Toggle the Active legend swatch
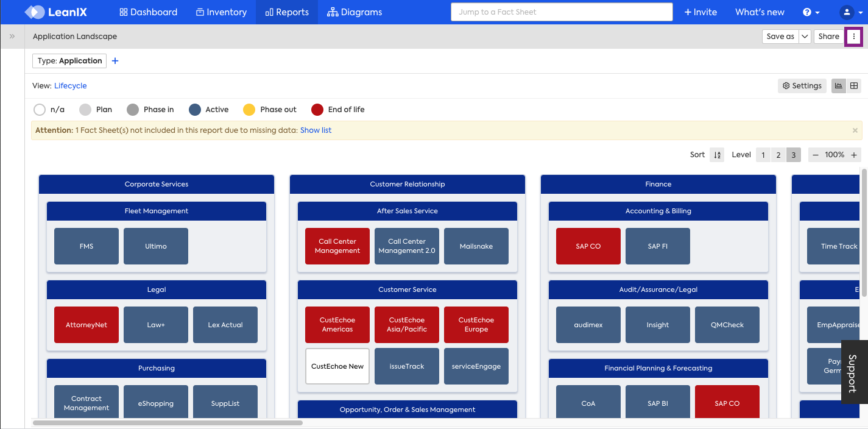Viewport: 868px width, 429px height. 195,110
